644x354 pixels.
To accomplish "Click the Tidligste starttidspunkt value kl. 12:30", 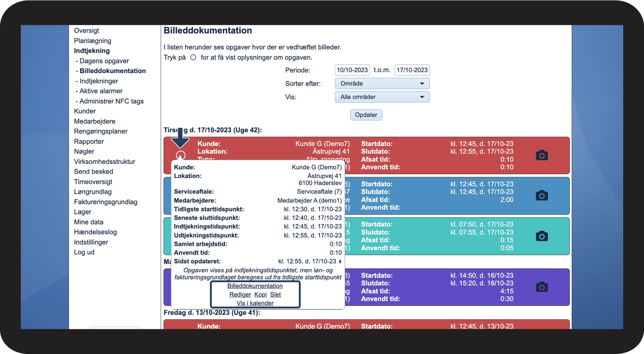I will [x=313, y=209].
